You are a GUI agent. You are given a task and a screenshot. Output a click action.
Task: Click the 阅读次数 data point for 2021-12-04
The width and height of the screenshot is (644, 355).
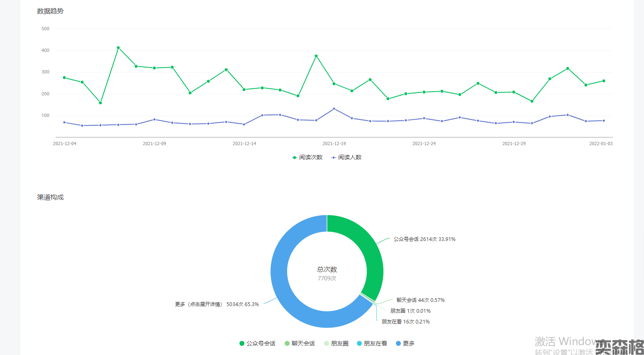[64, 78]
